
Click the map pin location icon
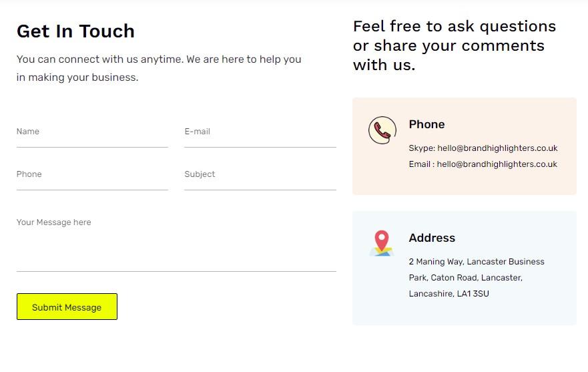click(x=381, y=243)
